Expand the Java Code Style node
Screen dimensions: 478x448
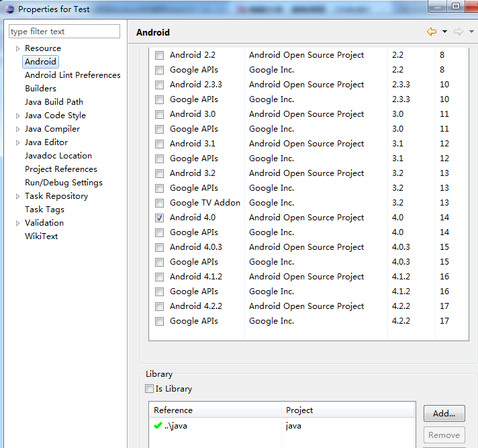coord(17,116)
